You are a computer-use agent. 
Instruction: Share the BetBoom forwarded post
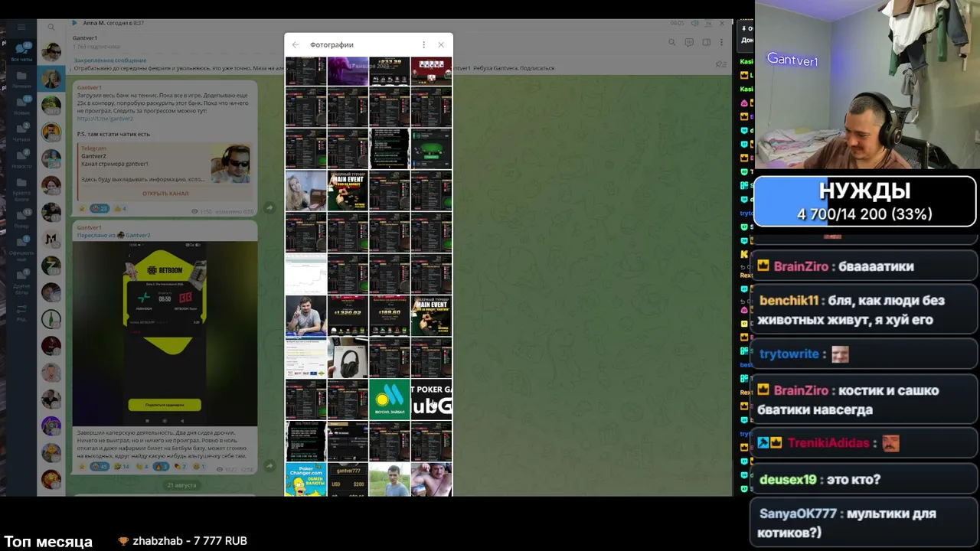269,465
